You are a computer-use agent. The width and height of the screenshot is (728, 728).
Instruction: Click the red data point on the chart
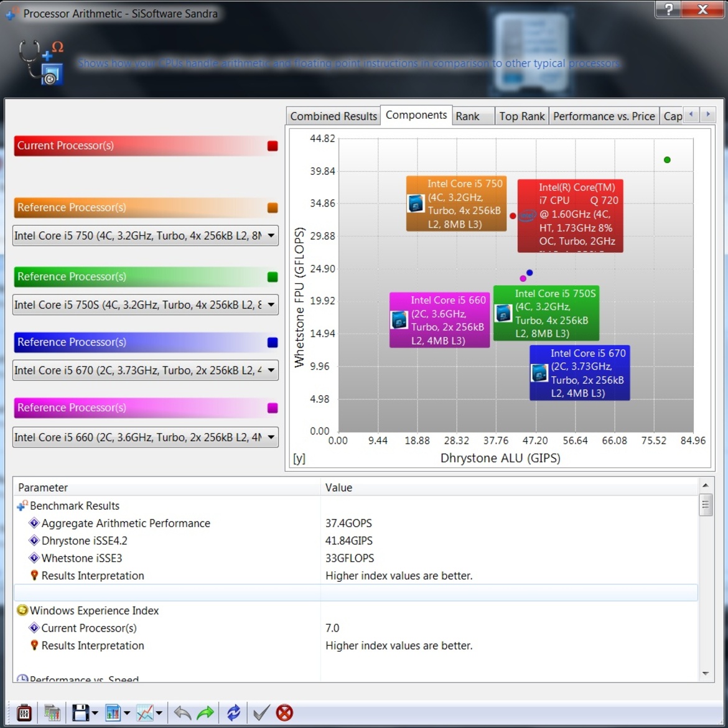(x=513, y=215)
